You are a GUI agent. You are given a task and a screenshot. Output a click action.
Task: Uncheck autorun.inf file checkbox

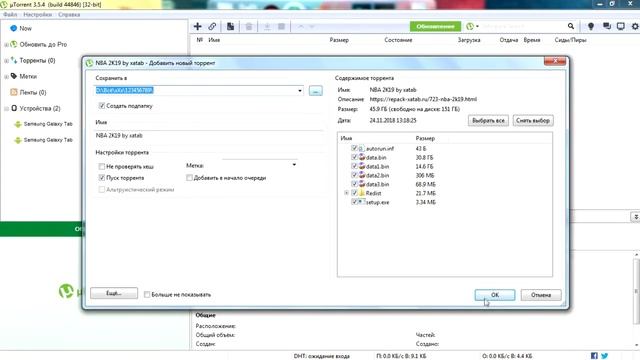[x=354, y=148]
